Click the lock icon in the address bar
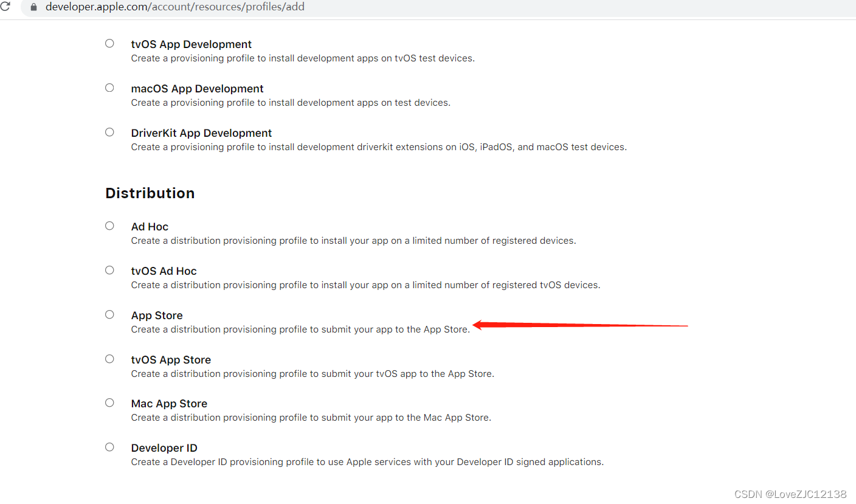The height and width of the screenshot is (504, 856). pyautogui.click(x=33, y=7)
